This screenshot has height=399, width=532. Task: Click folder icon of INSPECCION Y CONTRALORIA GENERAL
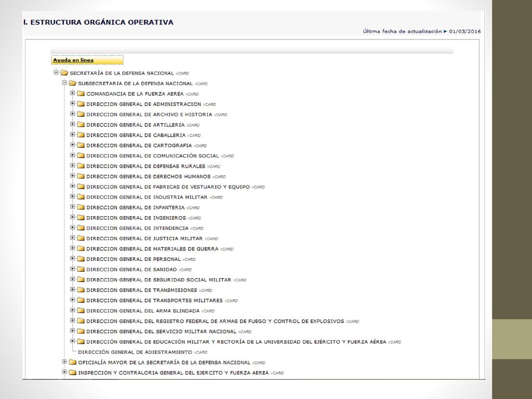(x=72, y=372)
